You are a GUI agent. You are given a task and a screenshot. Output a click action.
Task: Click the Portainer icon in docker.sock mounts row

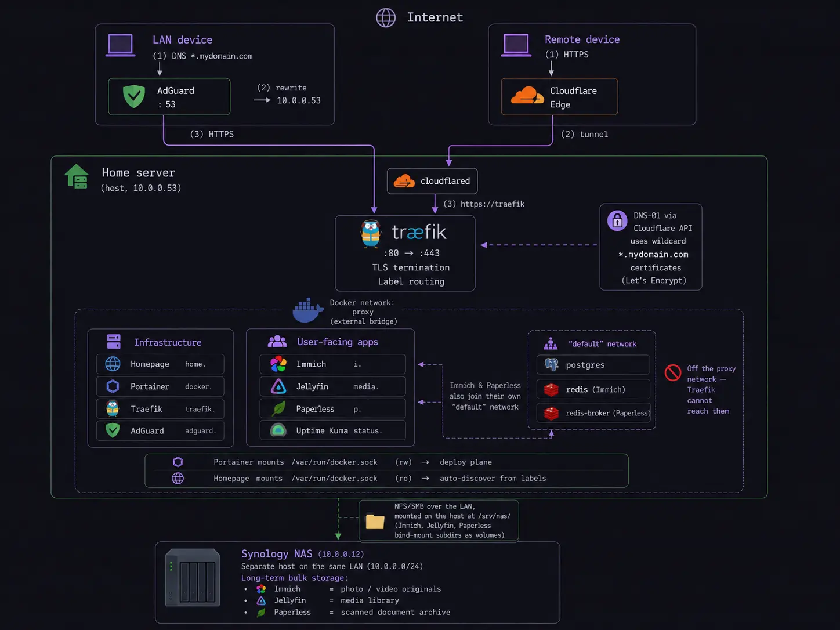pyautogui.click(x=178, y=462)
